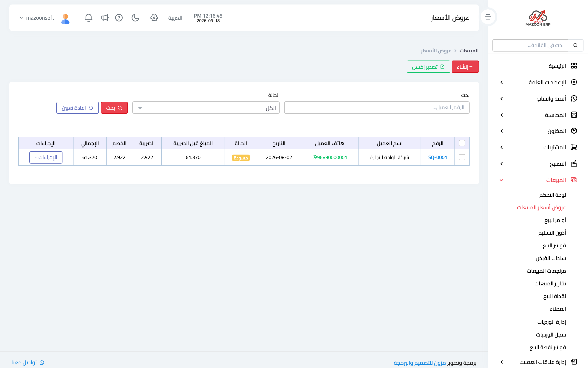Viewport: 588px width, 368px height.
Task: Open تقارير المبيعات menu item
Action: tap(550, 283)
